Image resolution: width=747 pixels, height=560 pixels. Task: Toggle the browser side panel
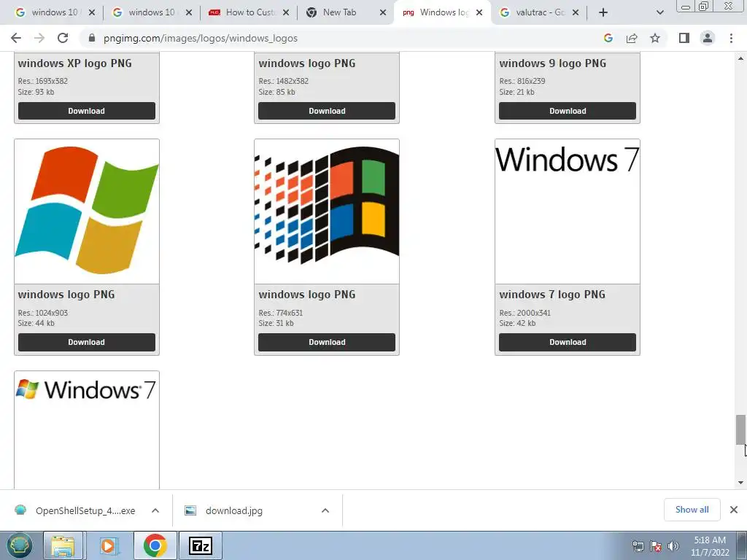[x=684, y=38]
